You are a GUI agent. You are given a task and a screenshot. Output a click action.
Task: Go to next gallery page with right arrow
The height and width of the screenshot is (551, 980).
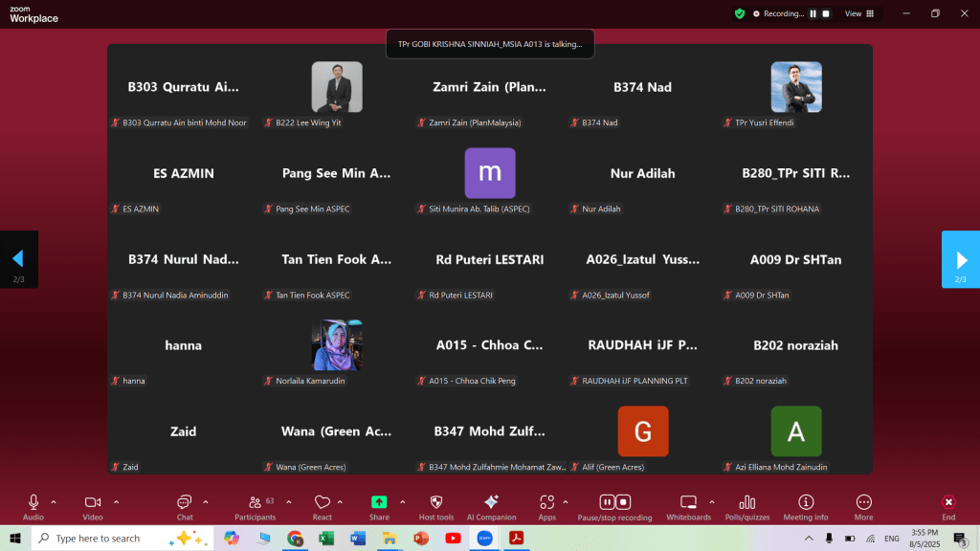point(961,259)
